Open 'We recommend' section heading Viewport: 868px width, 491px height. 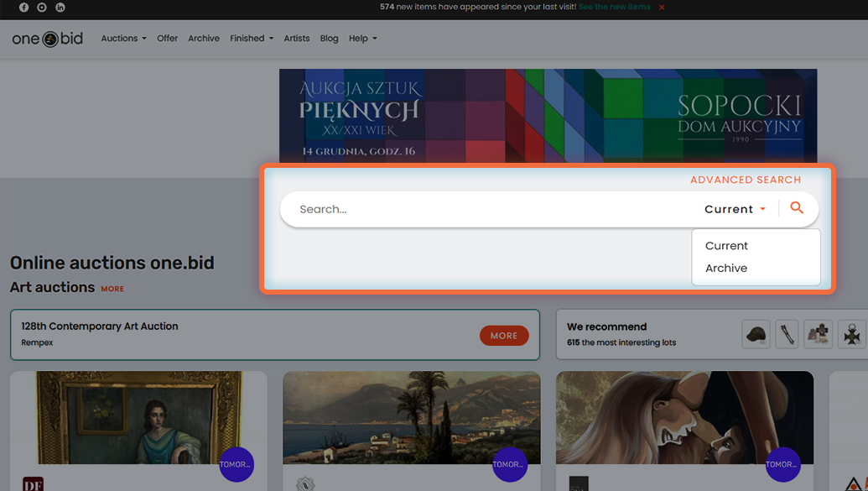point(606,327)
